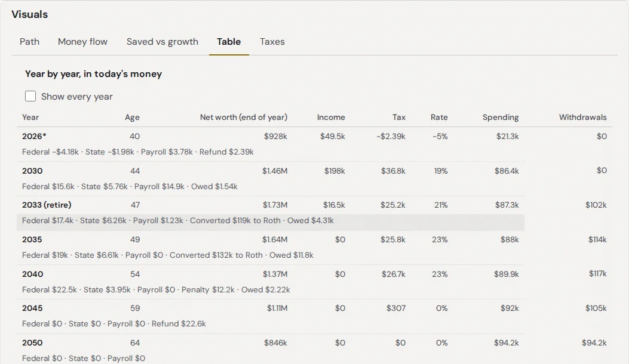Click the $36.8k tax value
This screenshot has height=364, width=629.
click(x=393, y=171)
